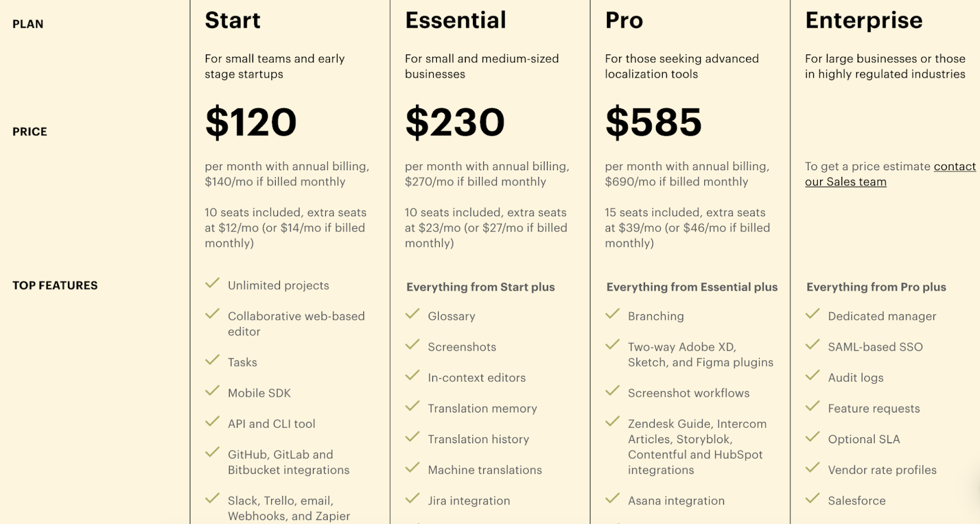
Task: Select the Essential plan heading
Action: tap(456, 20)
